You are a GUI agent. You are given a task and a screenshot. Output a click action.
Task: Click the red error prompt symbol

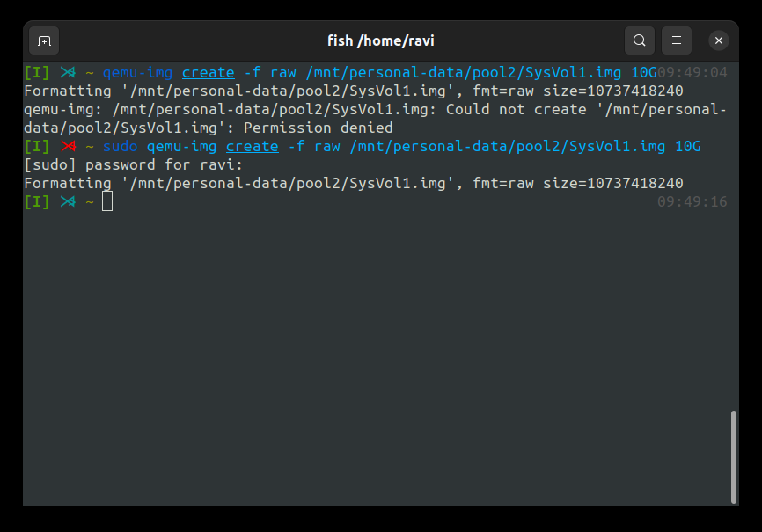point(68,146)
